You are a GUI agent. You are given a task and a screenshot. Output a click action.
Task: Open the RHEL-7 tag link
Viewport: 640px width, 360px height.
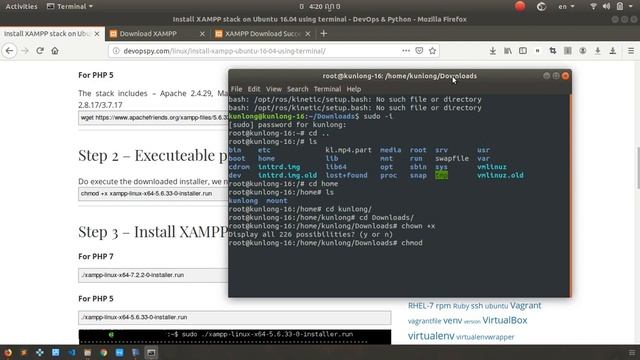421,306
